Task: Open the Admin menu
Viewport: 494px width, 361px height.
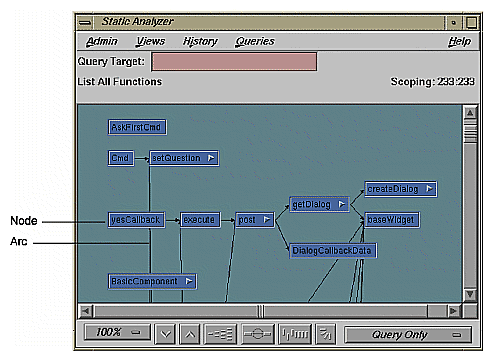Action: [x=102, y=41]
